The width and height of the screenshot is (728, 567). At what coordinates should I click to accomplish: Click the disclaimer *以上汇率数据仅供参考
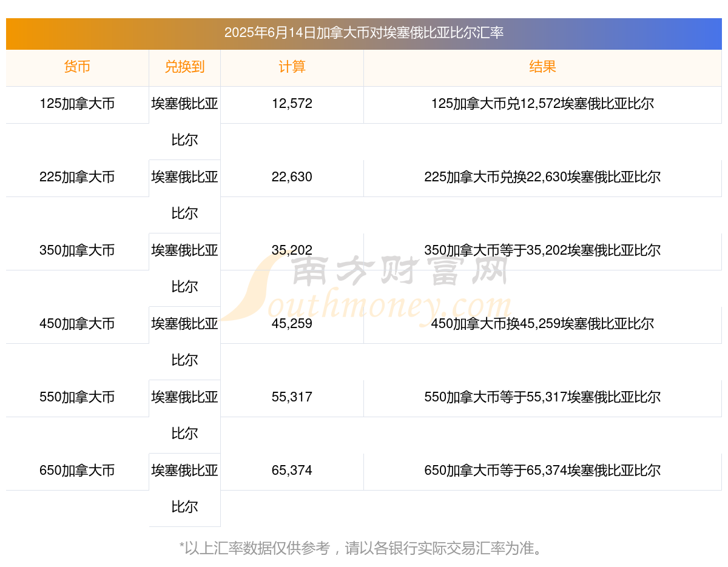pos(255,548)
